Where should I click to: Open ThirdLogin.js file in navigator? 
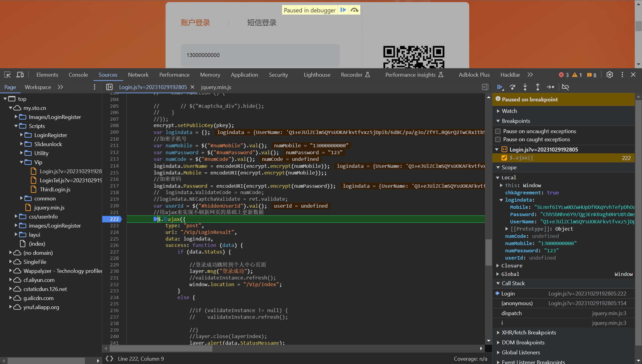click(x=55, y=189)
